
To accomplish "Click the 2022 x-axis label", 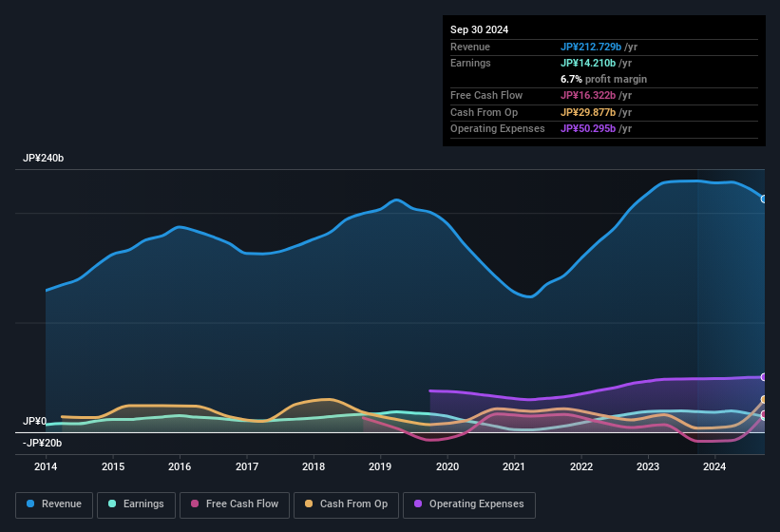I will 581,466.
